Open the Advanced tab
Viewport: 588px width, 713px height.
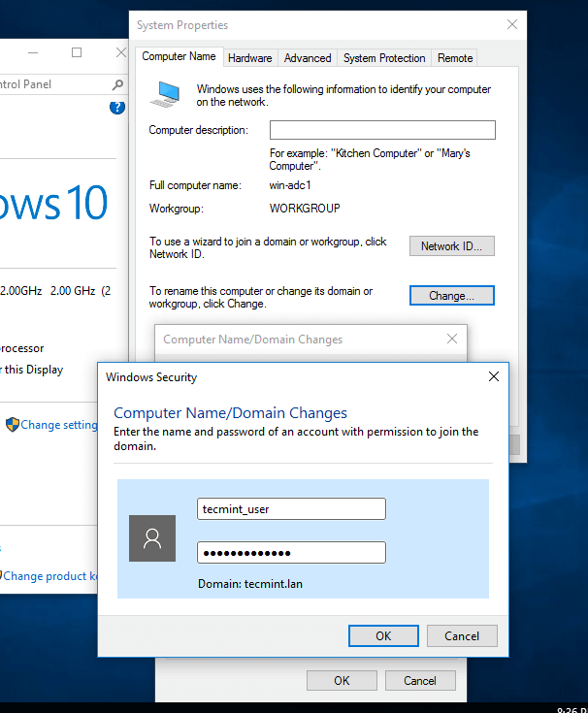click(308, 58)
